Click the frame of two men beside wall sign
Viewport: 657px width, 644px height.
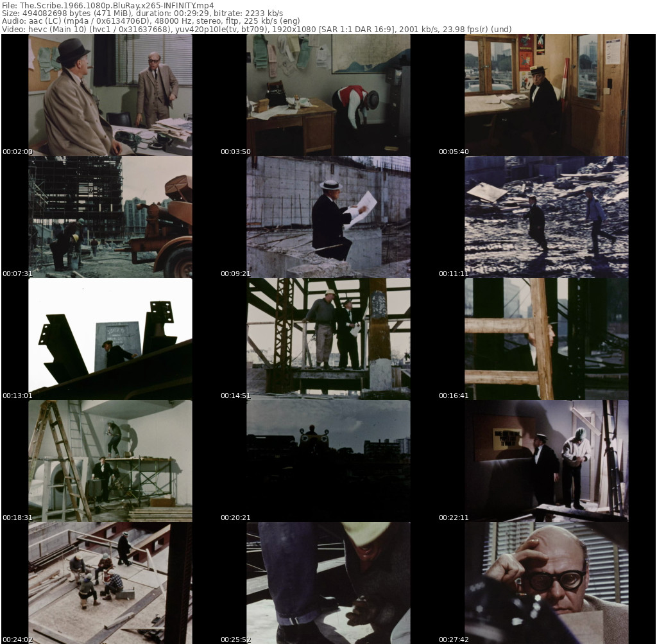point(546,460)
